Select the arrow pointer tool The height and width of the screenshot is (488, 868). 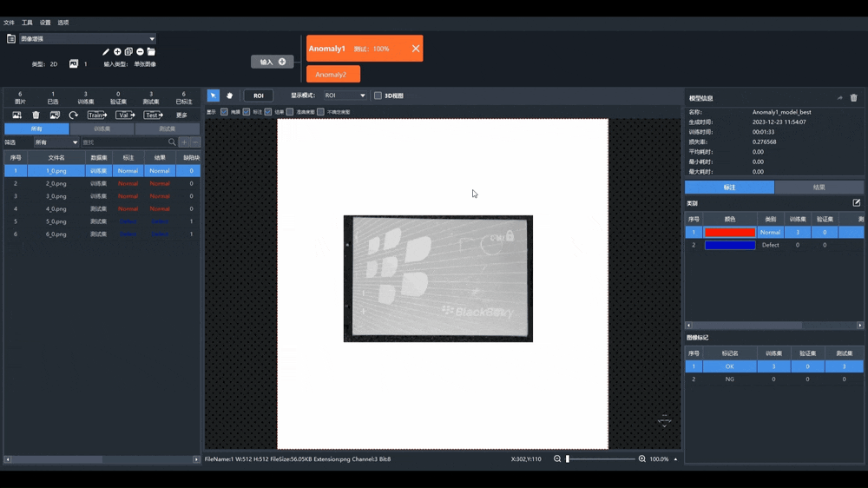coord(214,96)
